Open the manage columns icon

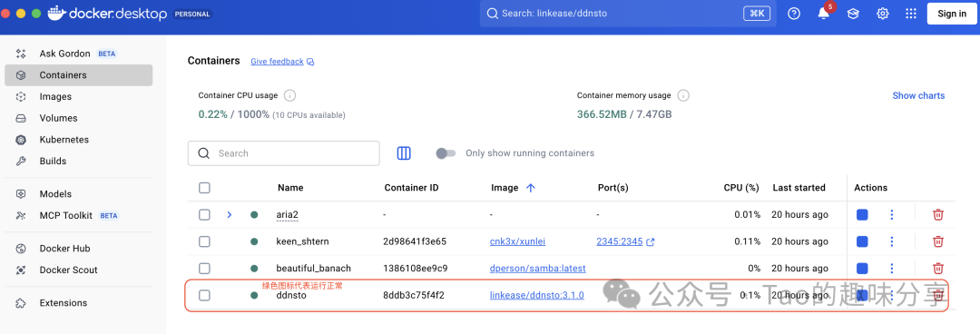click(404, 153)
